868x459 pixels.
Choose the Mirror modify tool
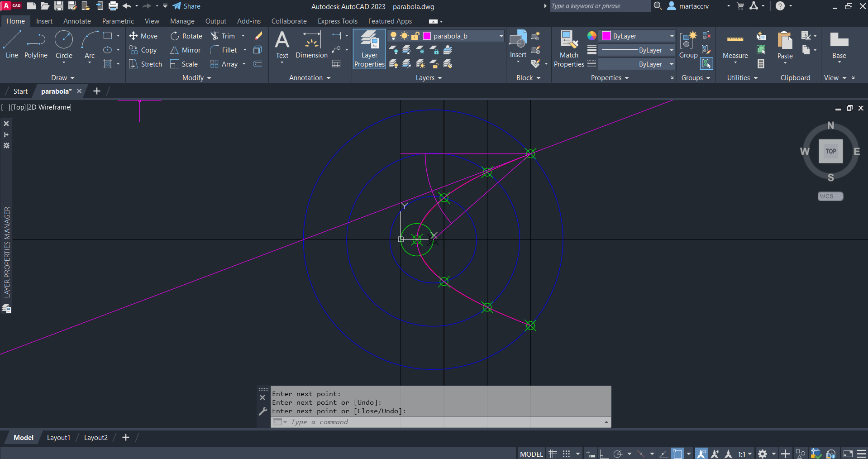[185, 50]
